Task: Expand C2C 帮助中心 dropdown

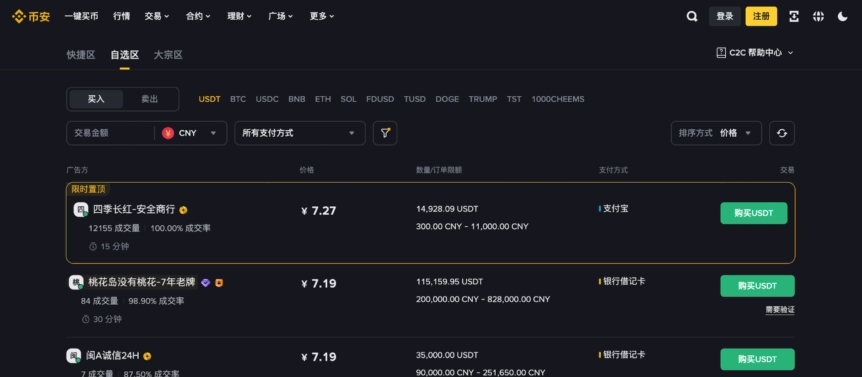Action: (x=755, y=53)
